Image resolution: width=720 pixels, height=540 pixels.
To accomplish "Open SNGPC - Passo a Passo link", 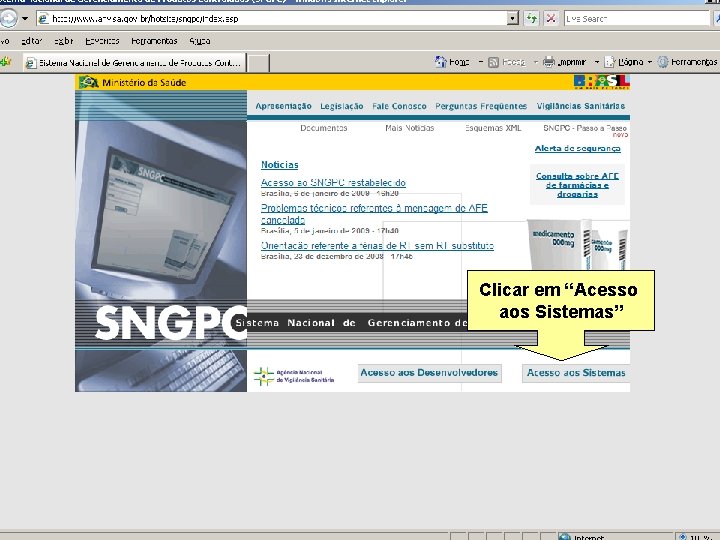I will click(585, 128).
